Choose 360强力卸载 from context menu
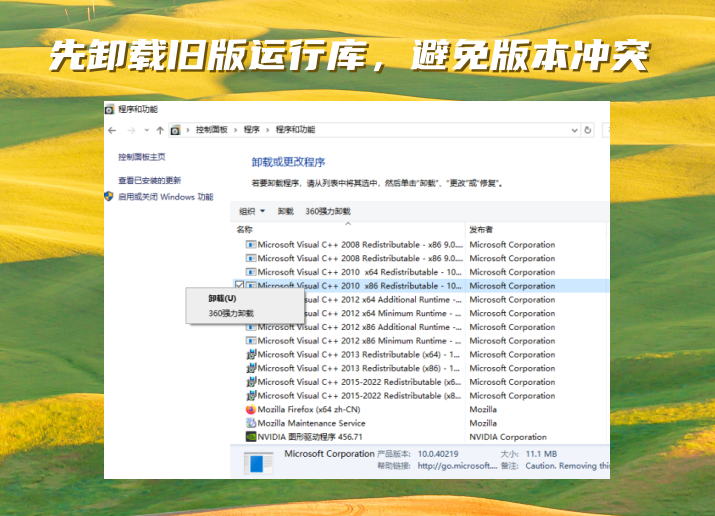 pos(231,314)
